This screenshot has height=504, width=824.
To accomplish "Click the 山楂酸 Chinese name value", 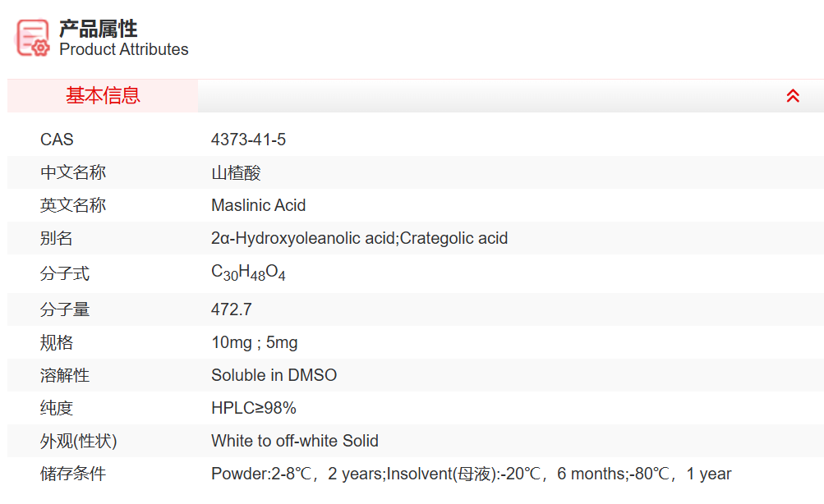I will click(236, 173).
